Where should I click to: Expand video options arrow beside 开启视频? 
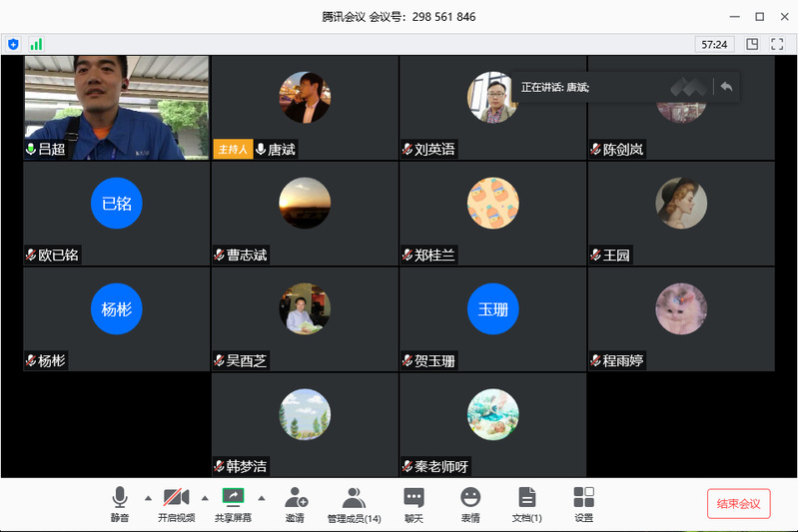click(x=205, y=497)
